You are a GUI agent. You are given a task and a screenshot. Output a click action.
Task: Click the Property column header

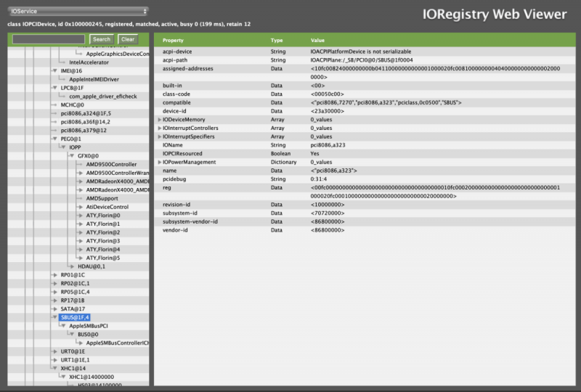coord(173,41)
